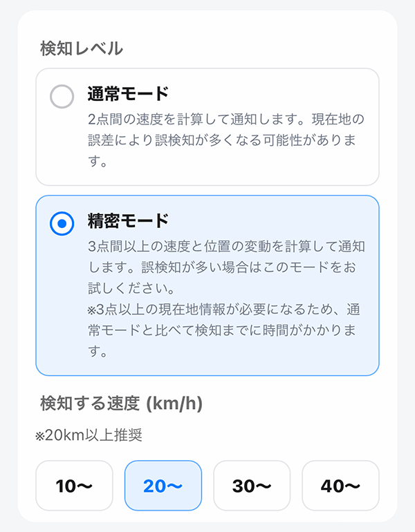Click the "km/h" unit in the speed heading
The height and width of the screenshot is (532, 415).
(173, 403)
